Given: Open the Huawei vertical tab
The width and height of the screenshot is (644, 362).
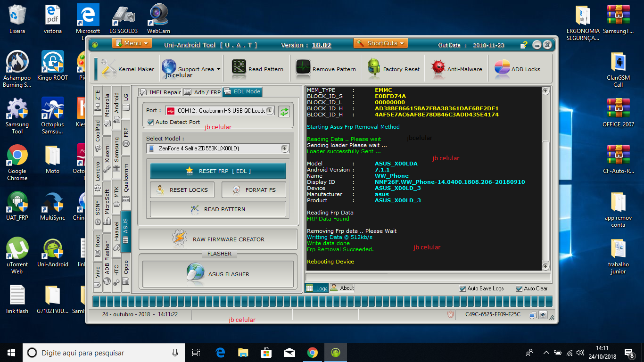Looking at the screenshot, I should (116, 236).
